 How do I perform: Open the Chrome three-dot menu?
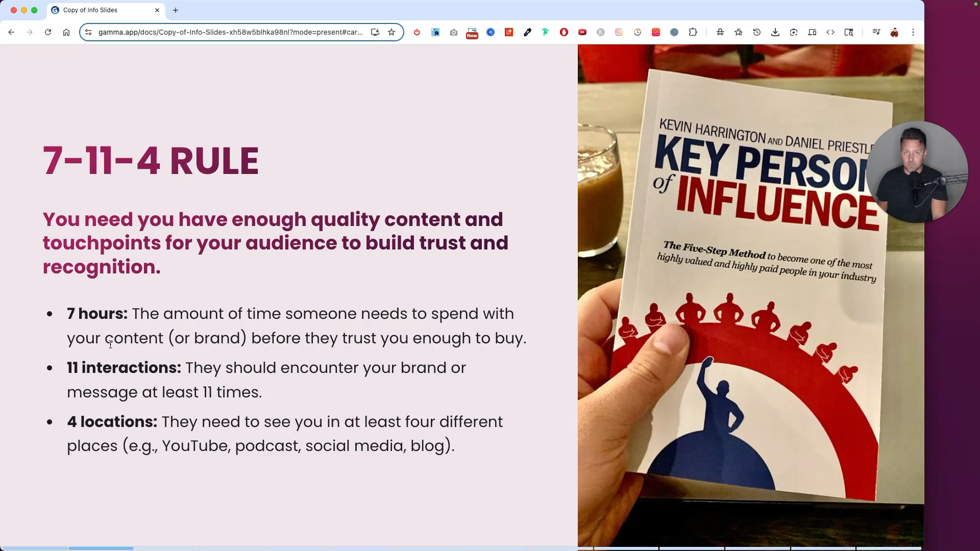coord(913,32)
